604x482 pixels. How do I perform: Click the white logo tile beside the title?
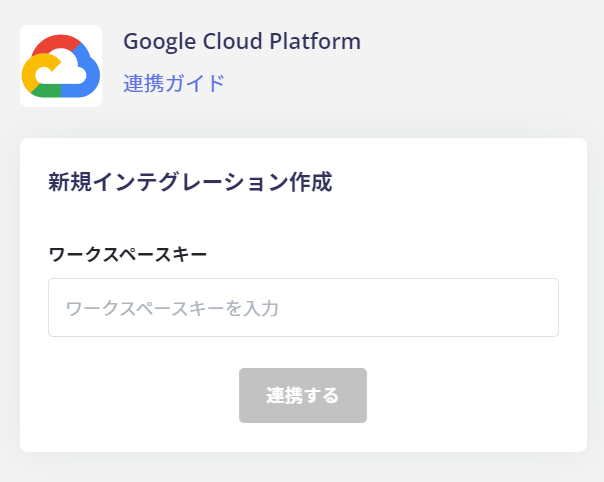(x=61, y=66)
